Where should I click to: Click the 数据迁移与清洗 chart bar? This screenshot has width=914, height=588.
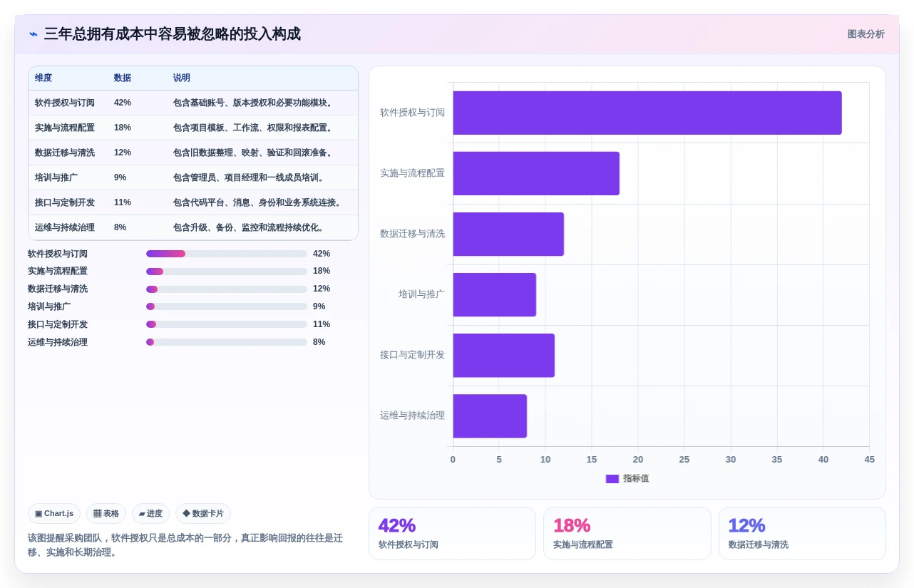click(x=508, y=234)
